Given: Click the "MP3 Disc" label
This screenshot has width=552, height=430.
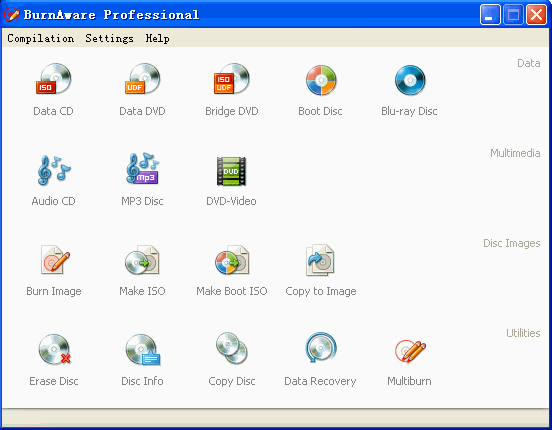Looking at the screenshot, I should (x=142, y=201).
